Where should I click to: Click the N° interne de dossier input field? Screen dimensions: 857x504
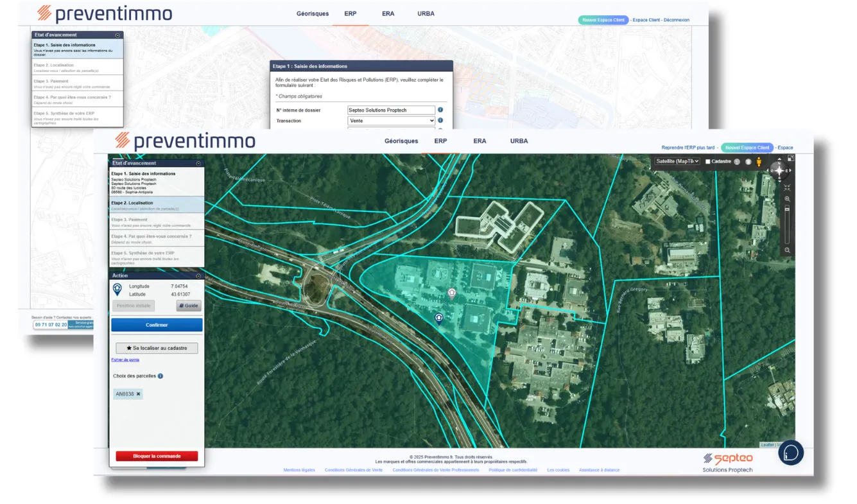tap(391, 110)
